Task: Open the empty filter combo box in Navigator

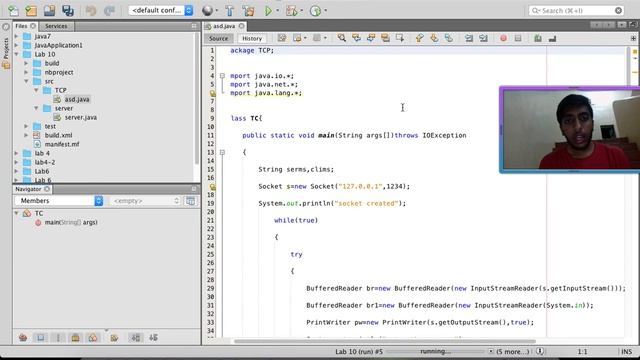Action: (145, 201)
